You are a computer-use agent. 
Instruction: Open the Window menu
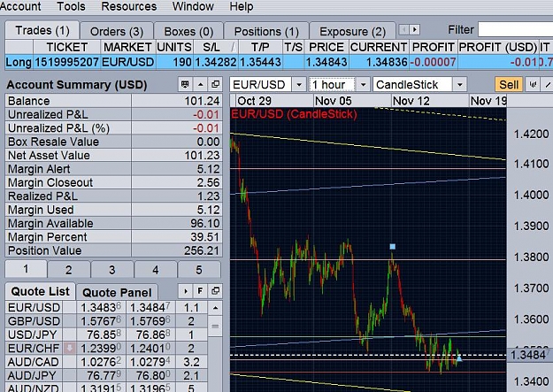click(x=193, y=6)
